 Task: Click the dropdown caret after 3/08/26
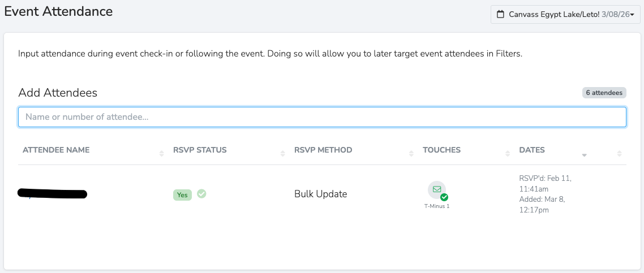[x=633, y=15]
